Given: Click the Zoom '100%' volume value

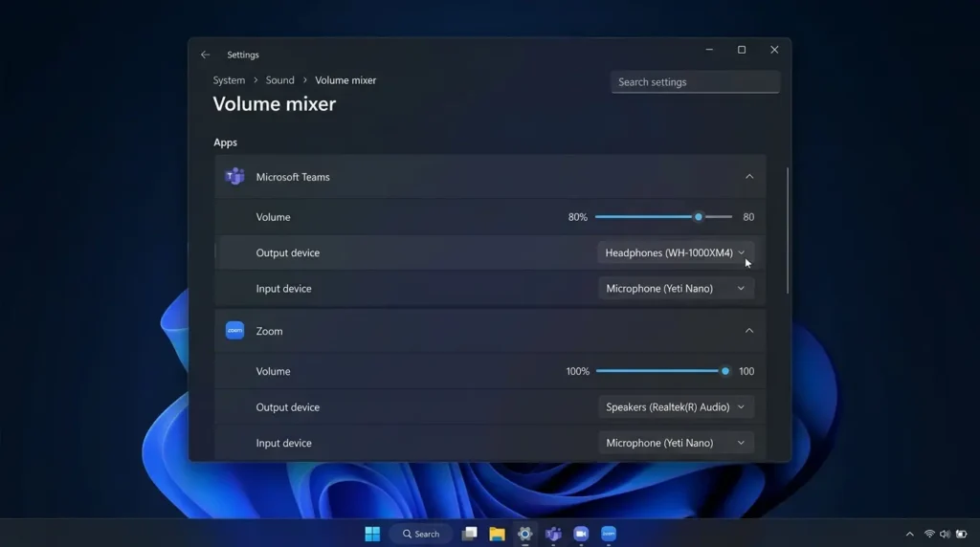Looking at the screenshot, I should 577,371.
